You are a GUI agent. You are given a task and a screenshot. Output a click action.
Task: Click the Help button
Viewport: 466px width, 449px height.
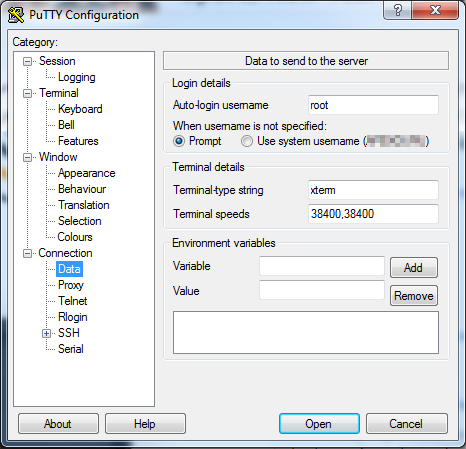[145, 424]
